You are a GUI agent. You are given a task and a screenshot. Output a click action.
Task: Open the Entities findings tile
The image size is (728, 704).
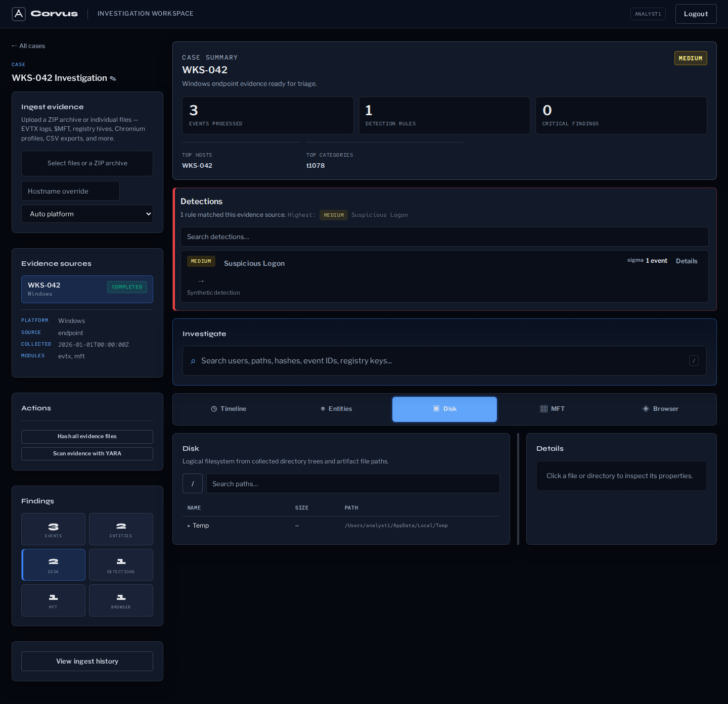[x=121, y=529]
